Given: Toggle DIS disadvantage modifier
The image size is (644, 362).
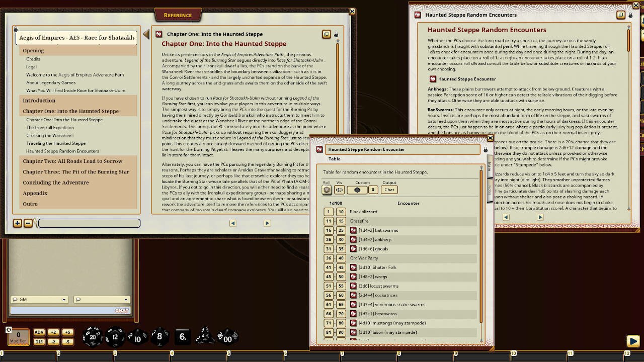Looking at the screenshot, I should coord(39,342).
